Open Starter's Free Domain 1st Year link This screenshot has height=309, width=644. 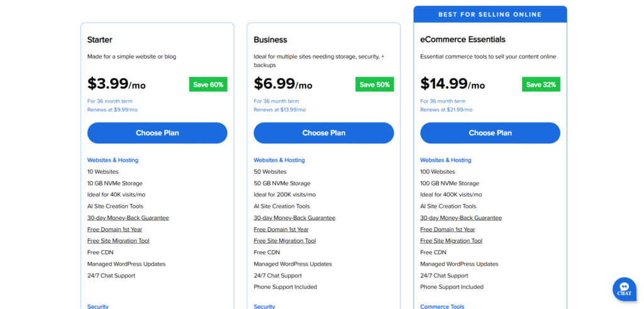click(114, 229)
